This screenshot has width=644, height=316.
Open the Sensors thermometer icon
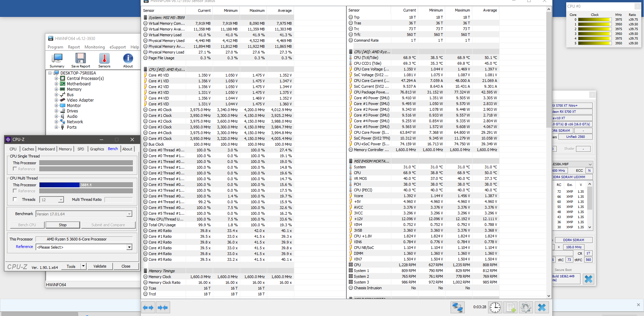pos(104,60)
